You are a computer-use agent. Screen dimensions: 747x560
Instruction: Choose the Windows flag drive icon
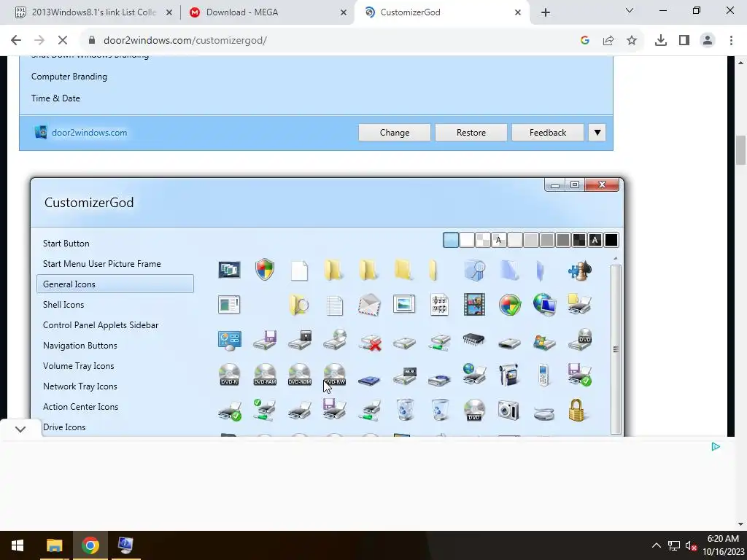click(x=544, y=342)
